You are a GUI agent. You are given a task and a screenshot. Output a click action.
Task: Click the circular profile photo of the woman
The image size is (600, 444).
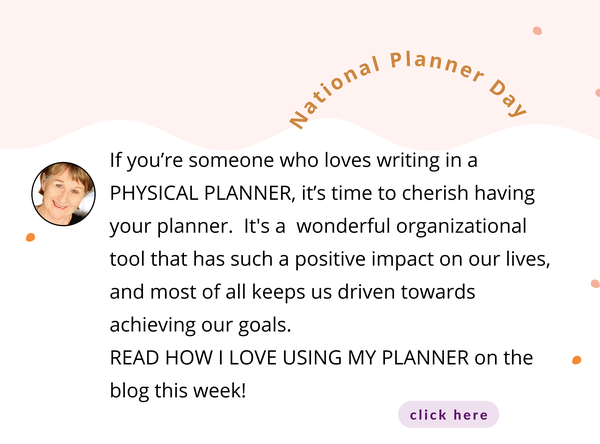(x=64, y=193)
